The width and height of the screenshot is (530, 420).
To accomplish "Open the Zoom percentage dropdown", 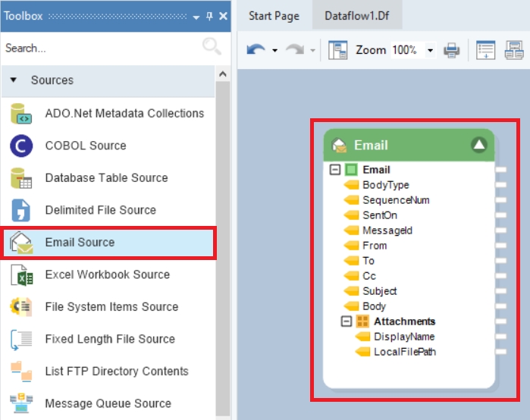I will click(x=430, y=51).
